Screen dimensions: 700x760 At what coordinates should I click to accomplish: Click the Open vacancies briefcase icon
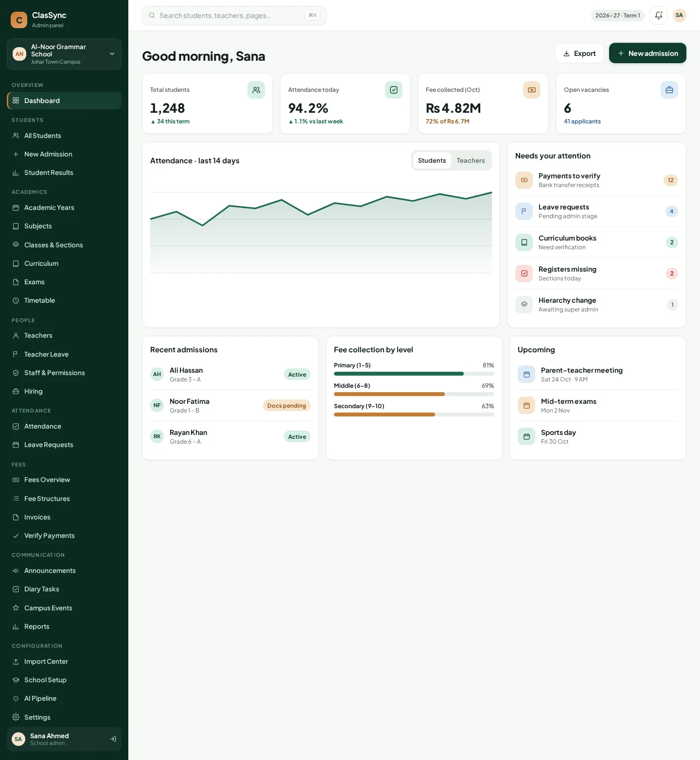pyautogui.click(x=669, y=90)
